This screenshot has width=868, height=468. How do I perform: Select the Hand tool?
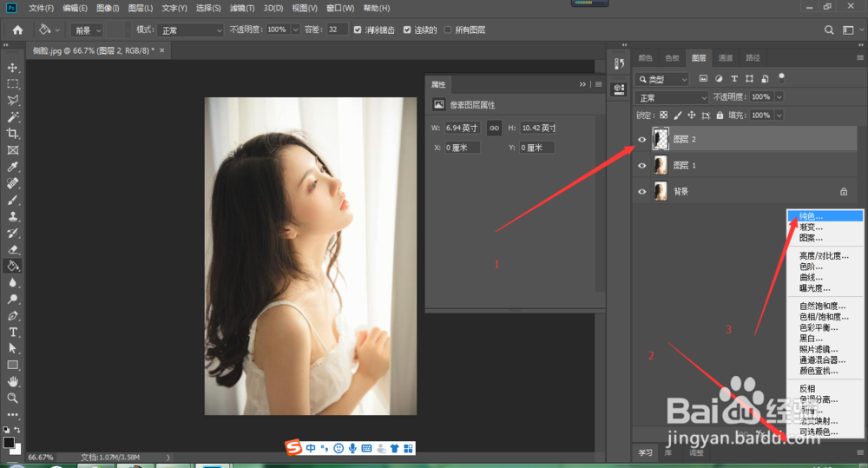pyautogui.click(x=12, y=381)
